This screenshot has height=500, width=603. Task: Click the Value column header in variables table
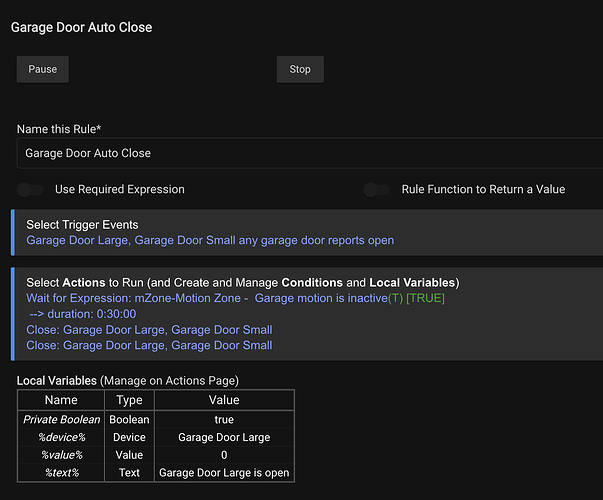pyautogui.click(x=224, y=400)
